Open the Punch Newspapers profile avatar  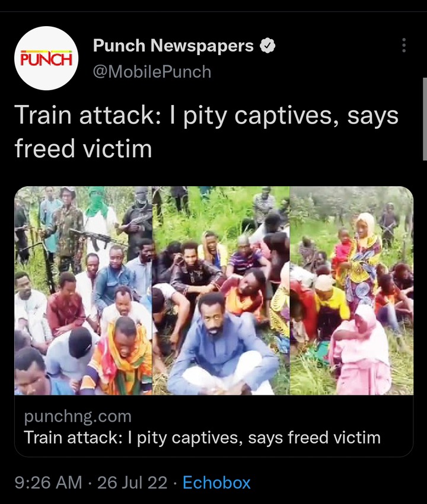click(x=47, y=58)
